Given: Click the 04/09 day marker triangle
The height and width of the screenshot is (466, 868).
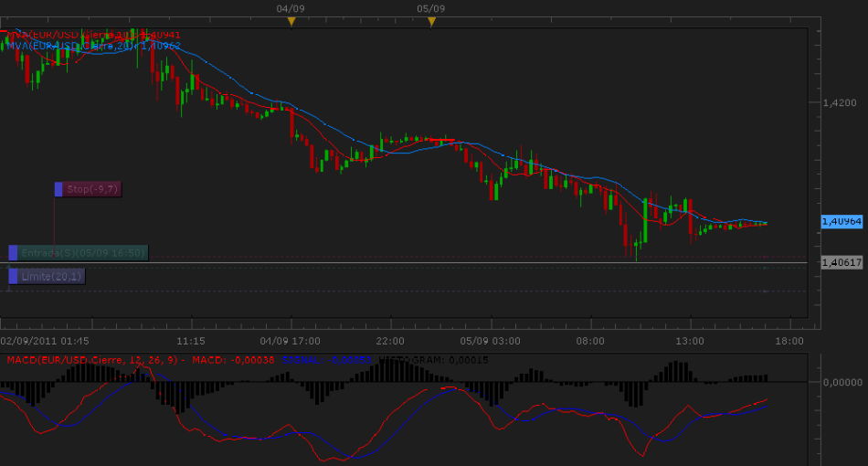Looking at the screenshot, I should point(291,21).
